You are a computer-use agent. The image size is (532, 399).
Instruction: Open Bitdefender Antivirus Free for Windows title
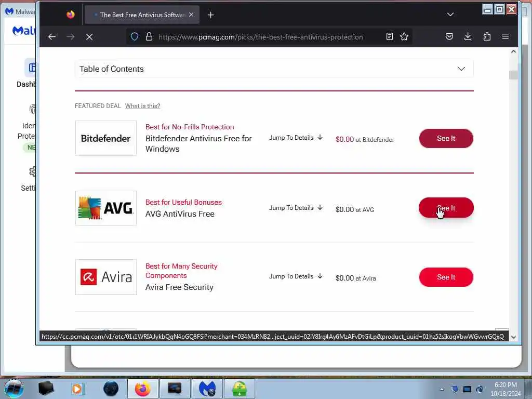click(198, 143)
